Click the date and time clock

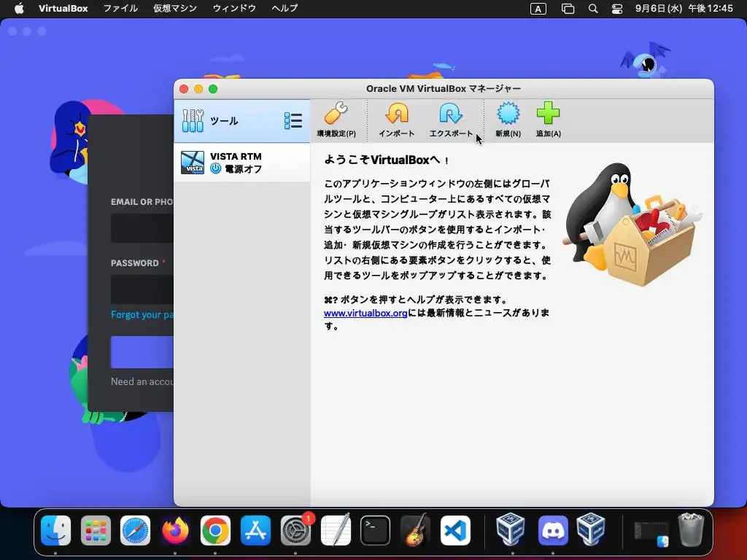pyautogui.click(x=684, y=8)
